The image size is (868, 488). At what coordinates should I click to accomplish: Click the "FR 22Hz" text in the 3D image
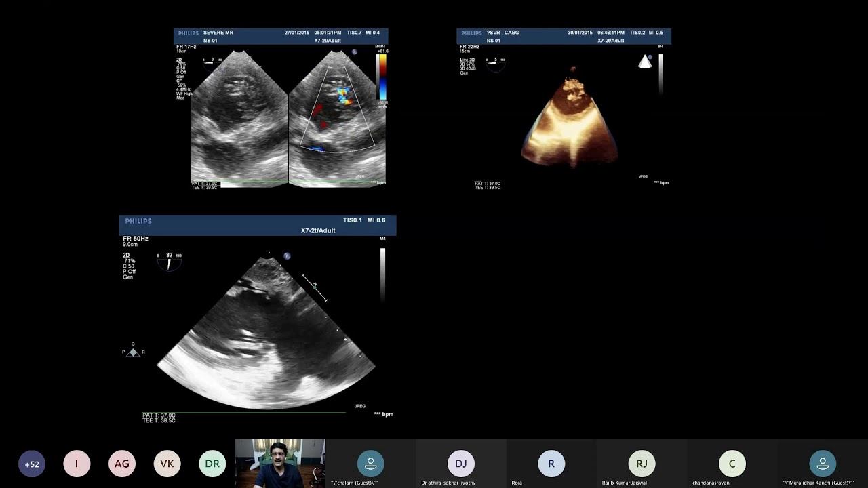point(469,47)
